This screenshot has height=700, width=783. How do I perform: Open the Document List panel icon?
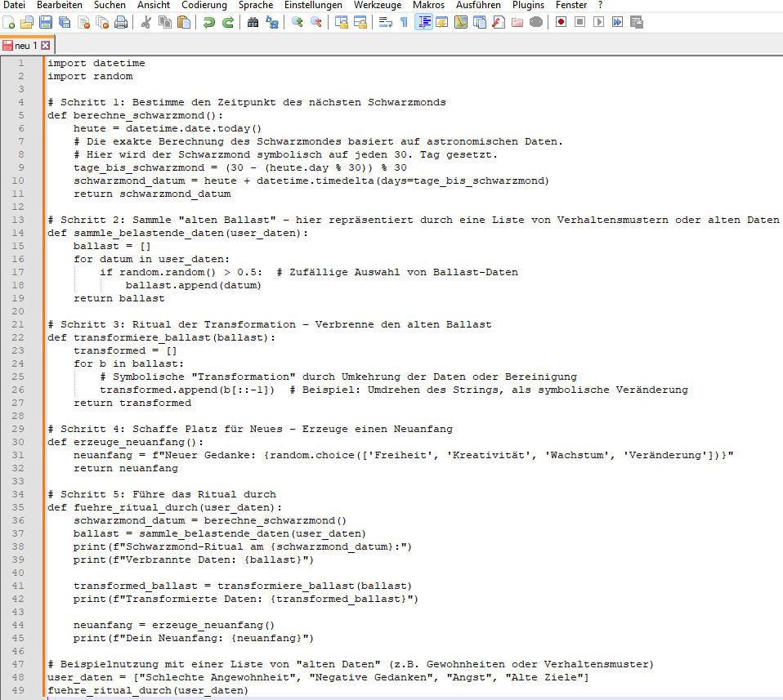point(480,22)
